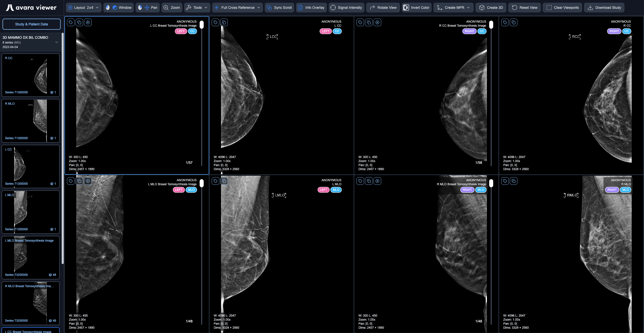Start cine playback in L MLO tomosynthesis viewport
The width and height of the screenshot is (644, 333).
coord(88,181)
